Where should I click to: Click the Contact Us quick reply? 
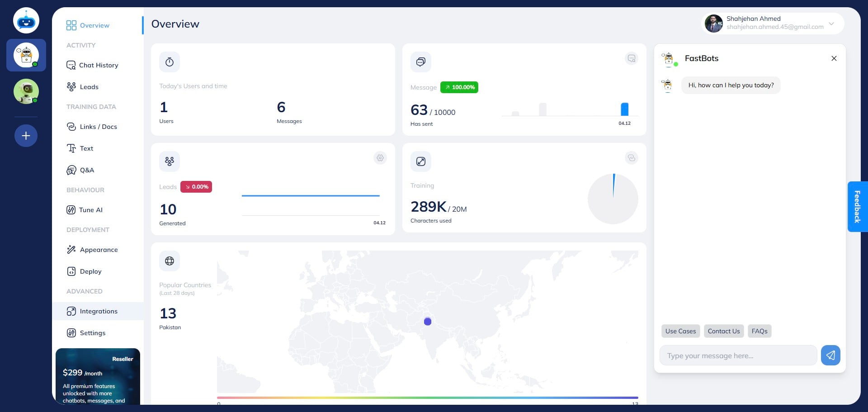pos(723,331)
